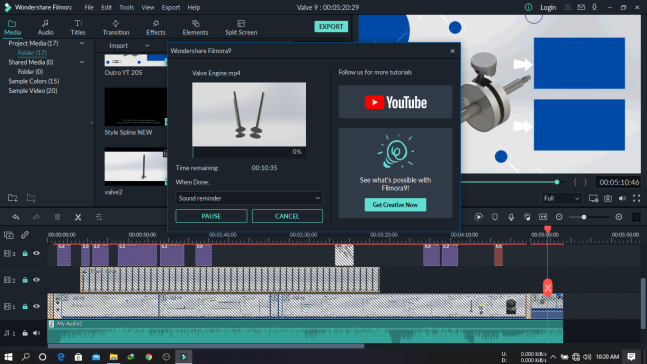The height and width of the screenshot is (364, 647).
Task: Click the add marker shield icon
Action: coord(495,217)
